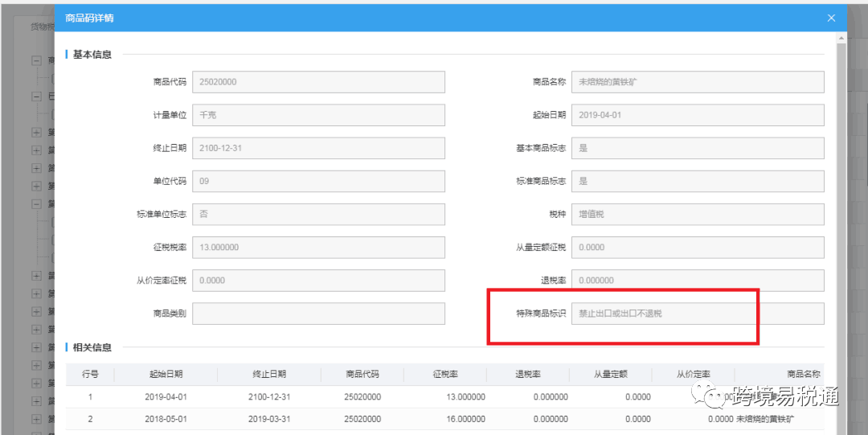Select the 征税税率 field showing 13.000000
The image size is (868, 435).
(x=318, y=247)
